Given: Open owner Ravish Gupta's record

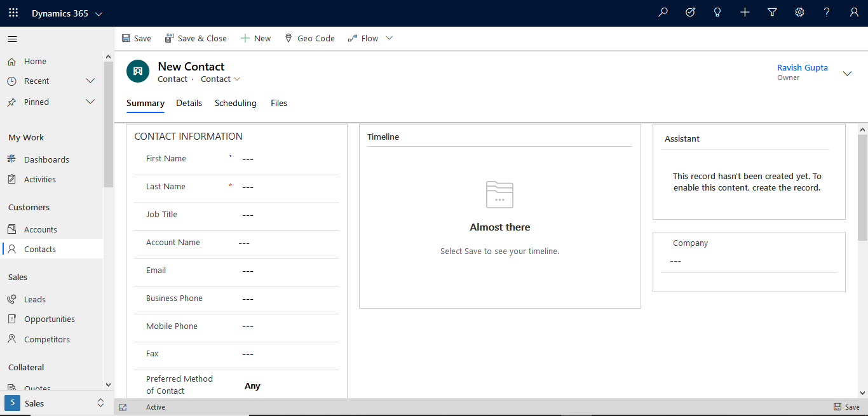Looking at the screenshot, I should click(803, 67).
